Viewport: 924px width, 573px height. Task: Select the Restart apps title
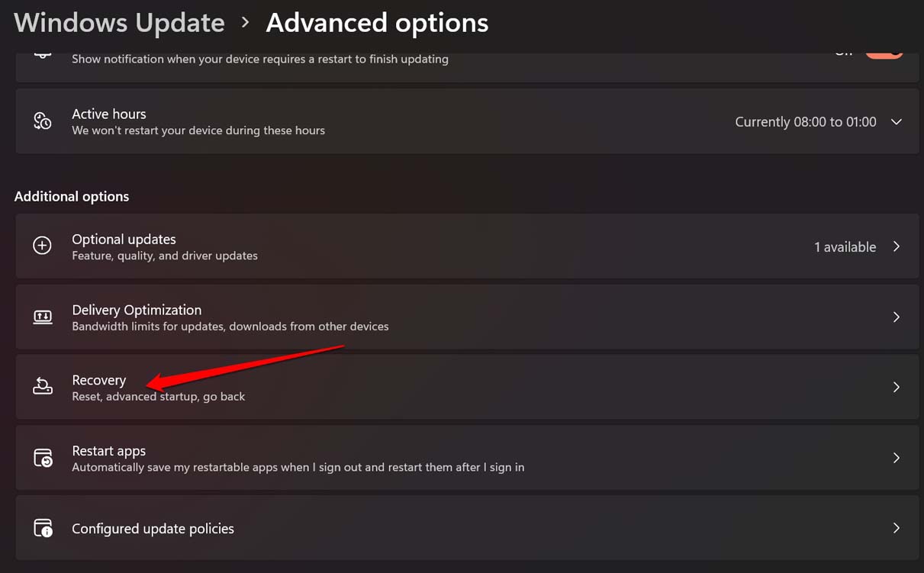108,451
